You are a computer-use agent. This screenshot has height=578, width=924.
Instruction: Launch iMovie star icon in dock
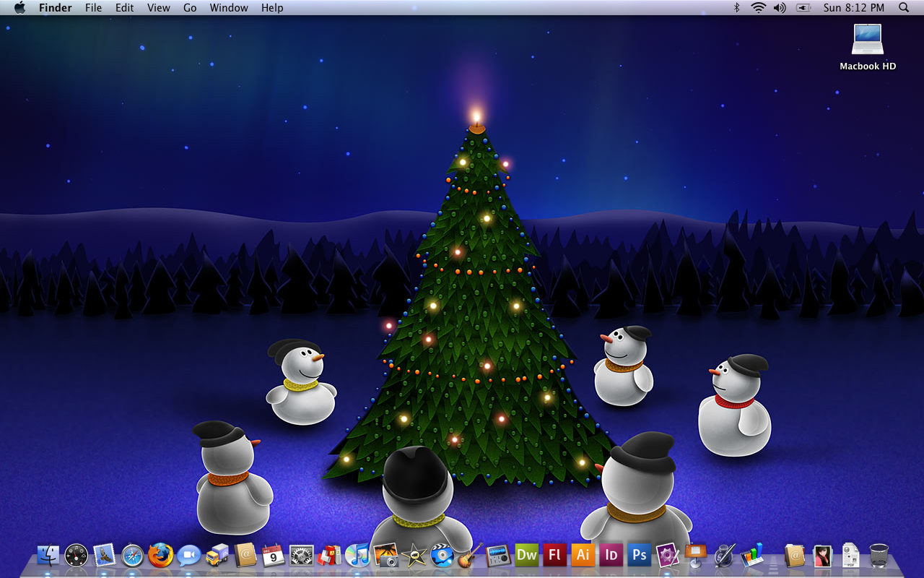pyautogui.click(x=414, y=555)
